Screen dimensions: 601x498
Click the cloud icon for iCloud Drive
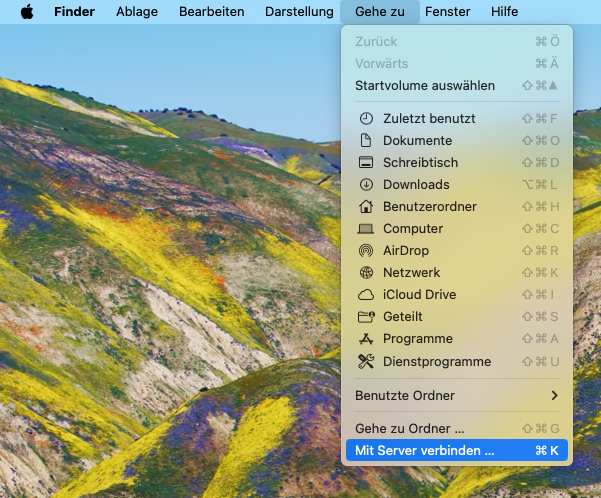[365, 295]
